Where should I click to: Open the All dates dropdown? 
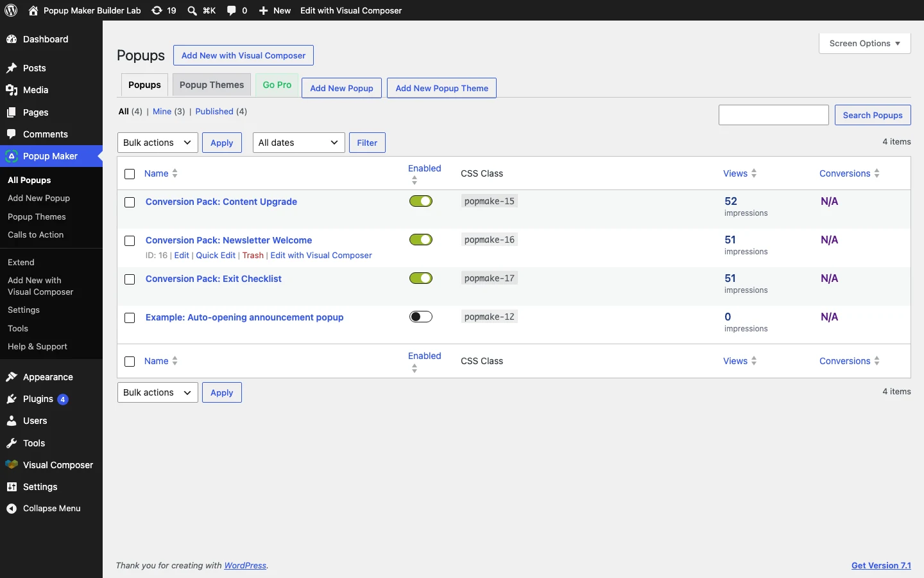point(299,143)
